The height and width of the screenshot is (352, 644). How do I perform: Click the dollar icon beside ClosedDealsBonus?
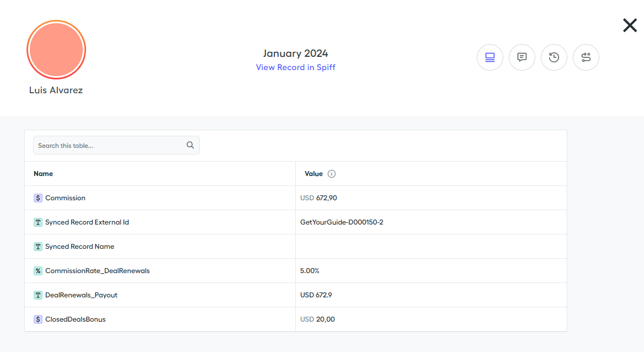coord(38,319)
